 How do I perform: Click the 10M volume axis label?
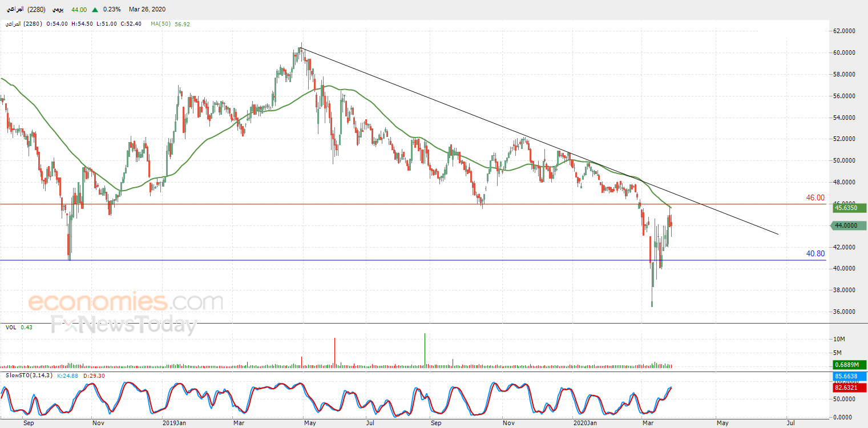[840, 339]
